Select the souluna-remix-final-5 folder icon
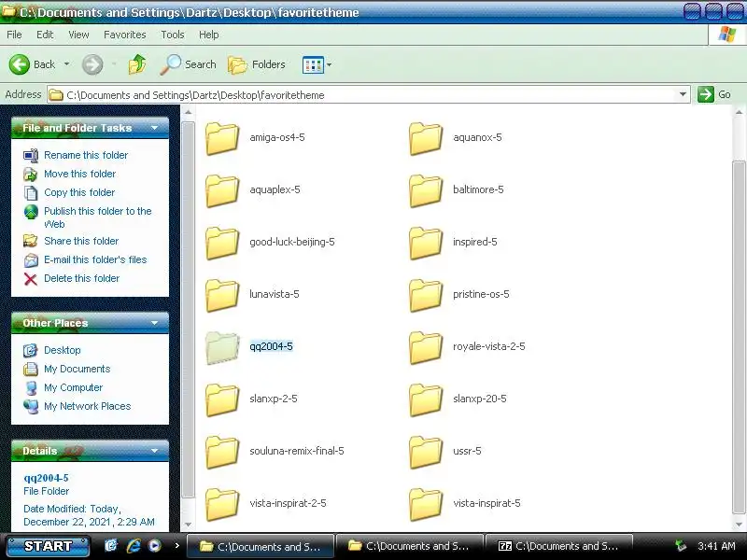This screenshot has width=747, height=560. pos(222,453)
